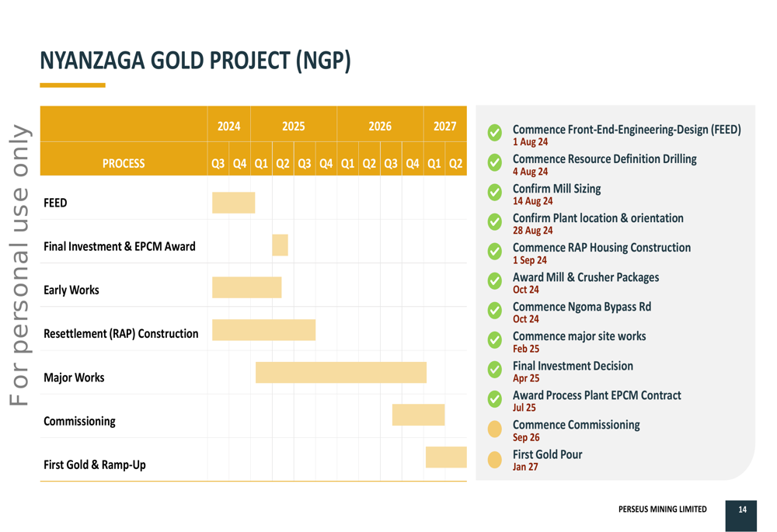The image size is (777, 532).
Task: Click the checkmark next to Commence Resource Definition Drilling
Action: (x=495, y=163)
